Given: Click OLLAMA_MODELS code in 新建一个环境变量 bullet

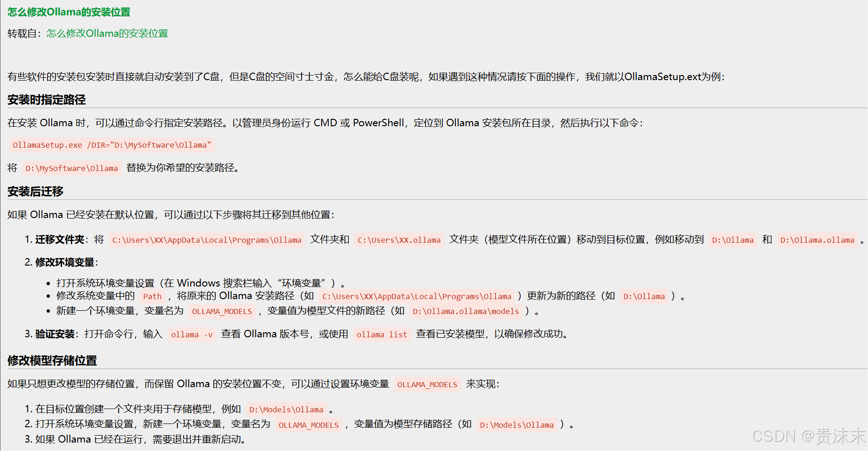Looking at the screenshot, I should pos(222,311).
